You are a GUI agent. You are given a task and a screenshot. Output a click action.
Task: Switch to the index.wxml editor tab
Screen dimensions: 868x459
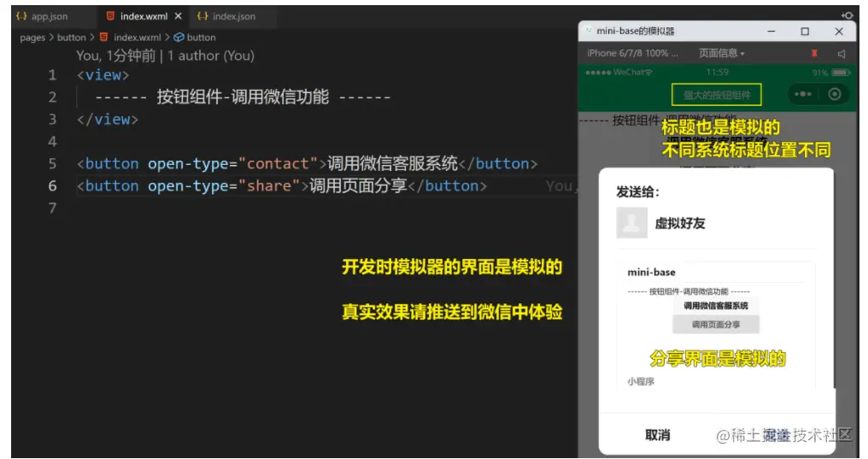click(144, 16)
